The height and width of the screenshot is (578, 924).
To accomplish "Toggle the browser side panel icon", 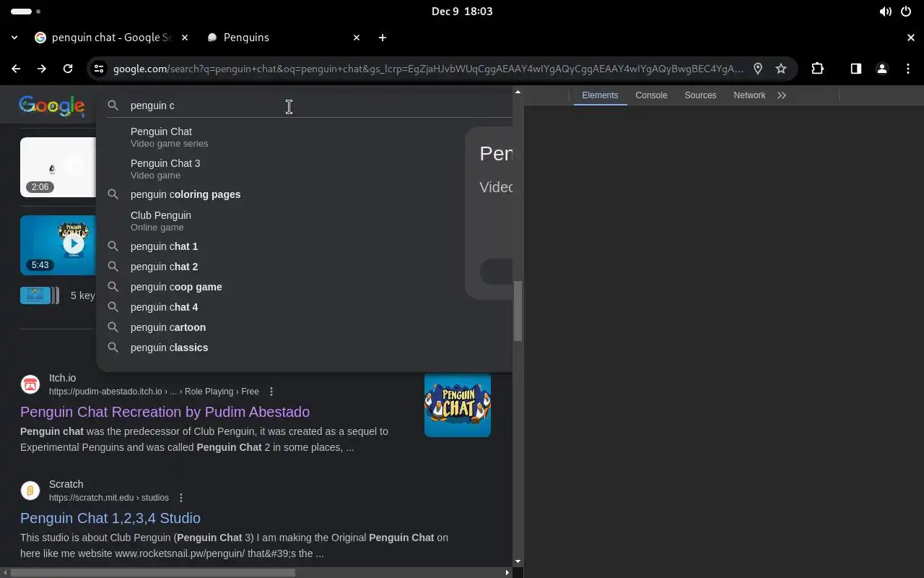I will (855, 69).
